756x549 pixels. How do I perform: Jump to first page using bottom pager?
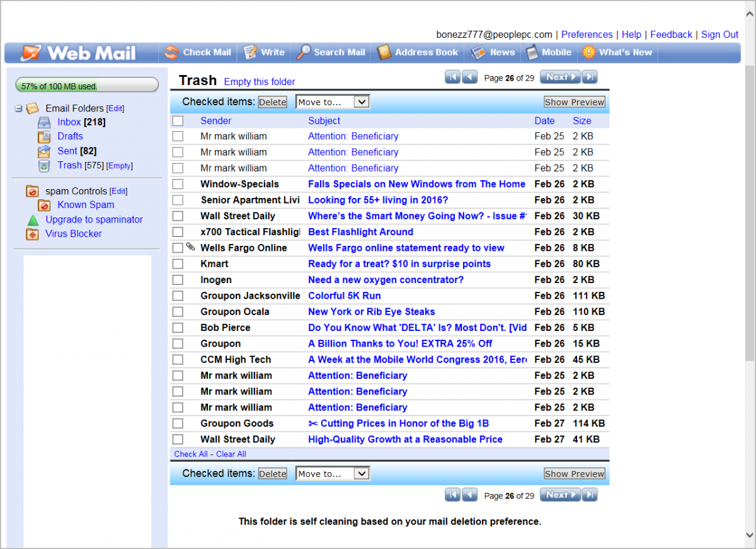(x=452, y=495)
